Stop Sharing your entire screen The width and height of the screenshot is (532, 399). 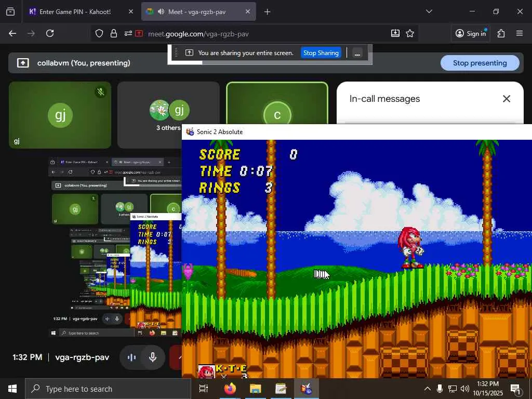(x=321, y=53)
